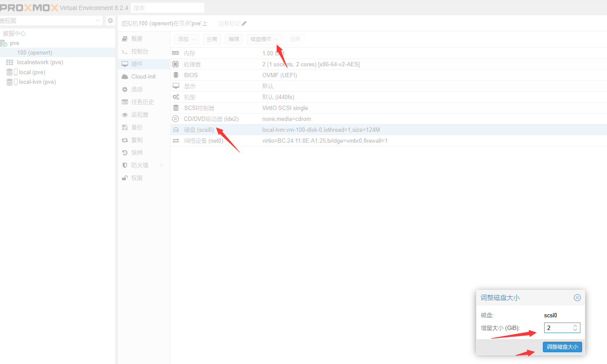Click the 编辑 edit button
The width and height of the screenshot is (607, 364).
(x=234, y=39)
